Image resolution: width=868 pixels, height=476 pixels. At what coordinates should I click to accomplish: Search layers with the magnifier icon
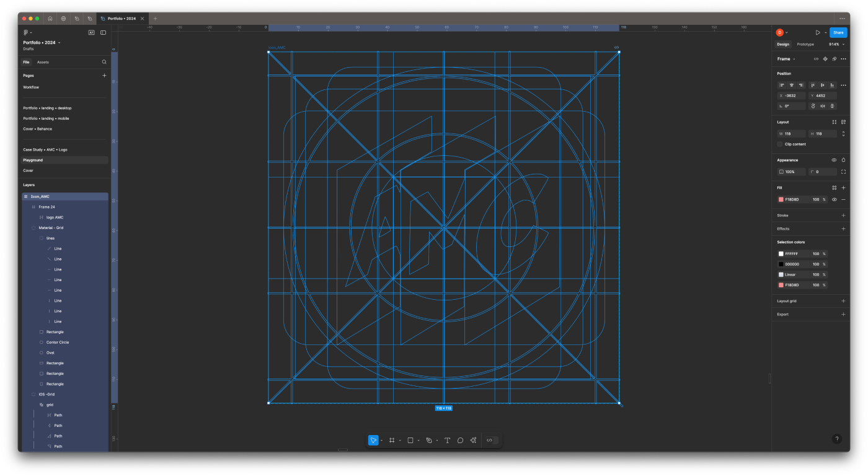click(104, 62)
